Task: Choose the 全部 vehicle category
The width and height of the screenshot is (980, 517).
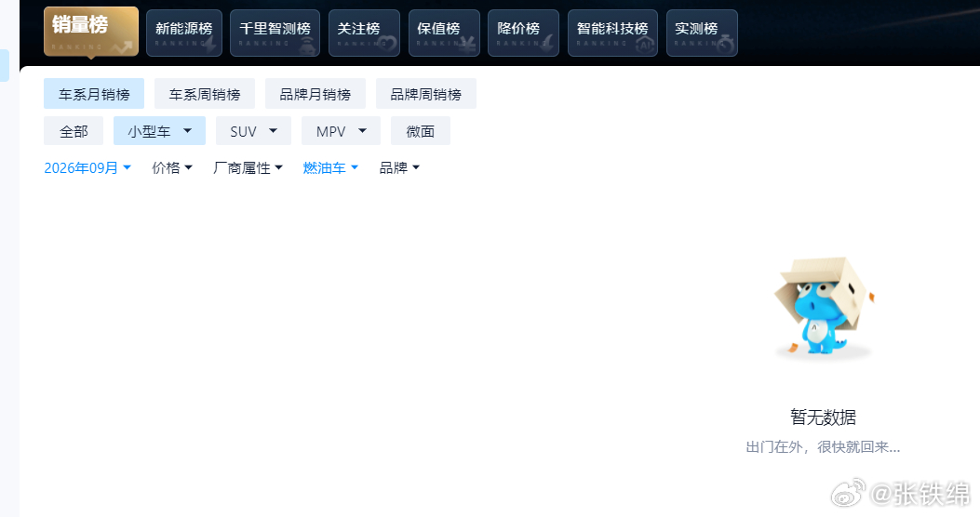Action: point(74,131)
